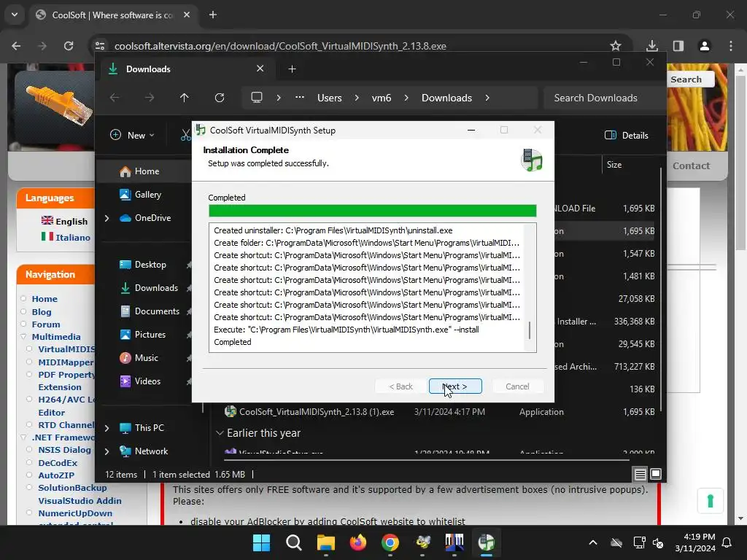Click the Cut scissors icon in Explorer

pyautogui.click(x=185, y=135)
